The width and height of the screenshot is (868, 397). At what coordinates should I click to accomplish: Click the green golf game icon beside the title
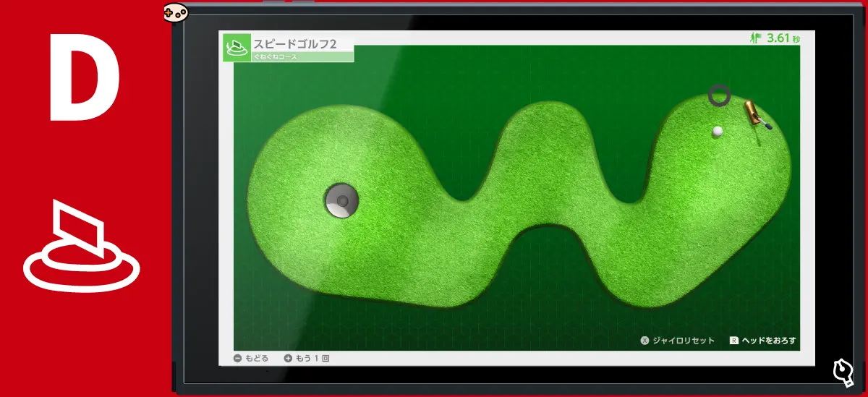point(237,48)
